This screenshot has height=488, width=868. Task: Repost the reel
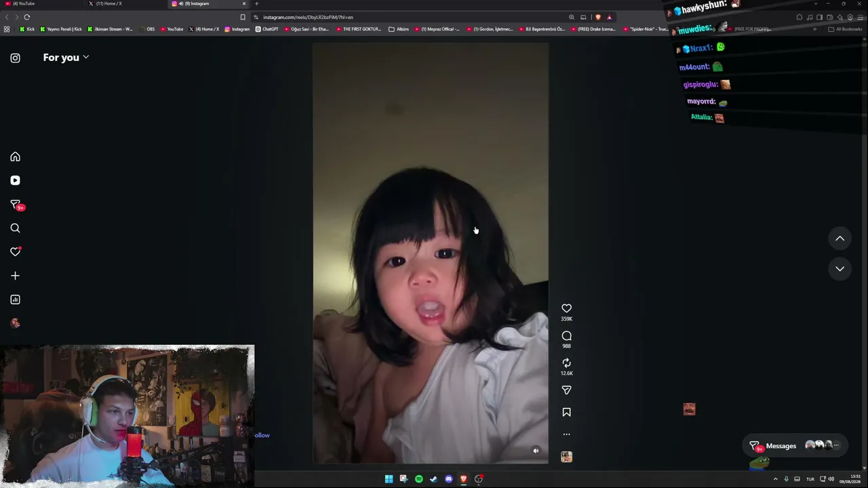pyautogui.click(x=566, y=363)
